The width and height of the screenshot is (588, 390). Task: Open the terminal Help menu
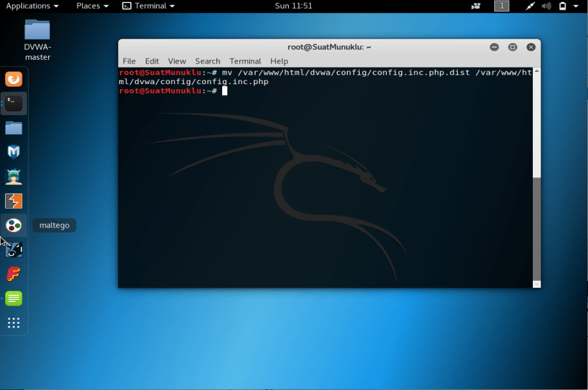(x=279, y=61)
